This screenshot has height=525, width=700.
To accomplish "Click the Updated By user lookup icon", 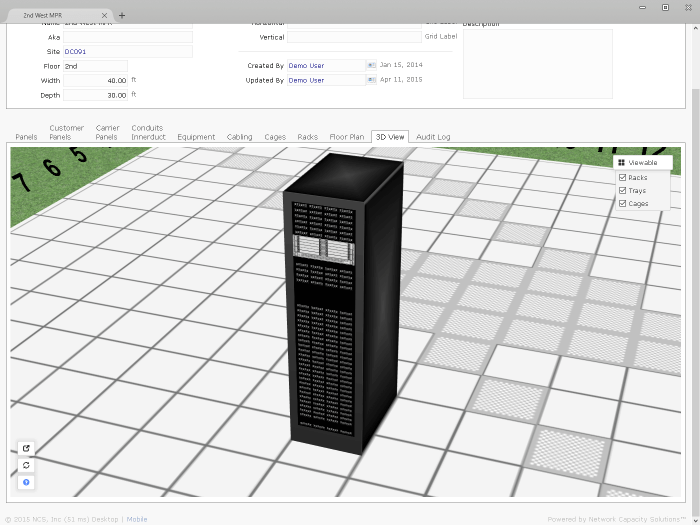I will point(371,80).
